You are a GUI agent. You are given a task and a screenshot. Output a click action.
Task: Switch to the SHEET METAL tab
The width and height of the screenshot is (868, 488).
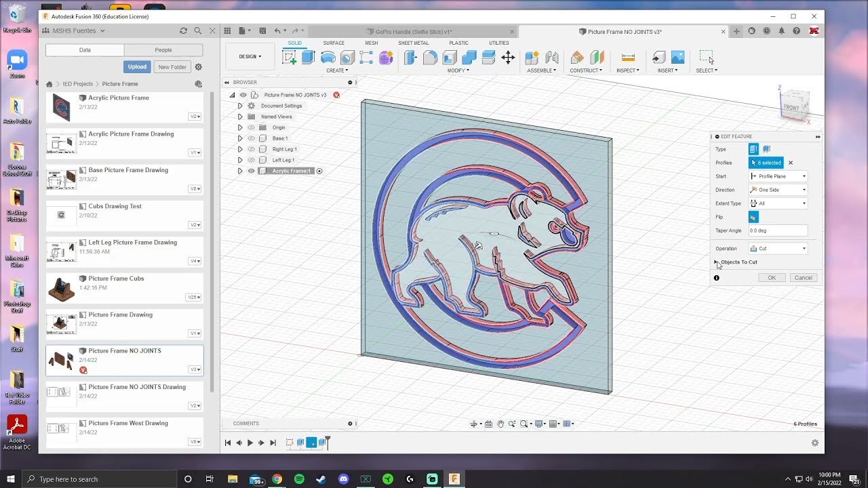coord(413,43)
